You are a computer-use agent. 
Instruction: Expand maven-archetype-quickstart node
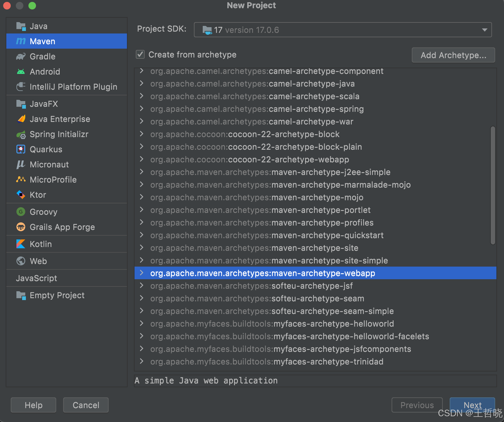click(141, 235)
